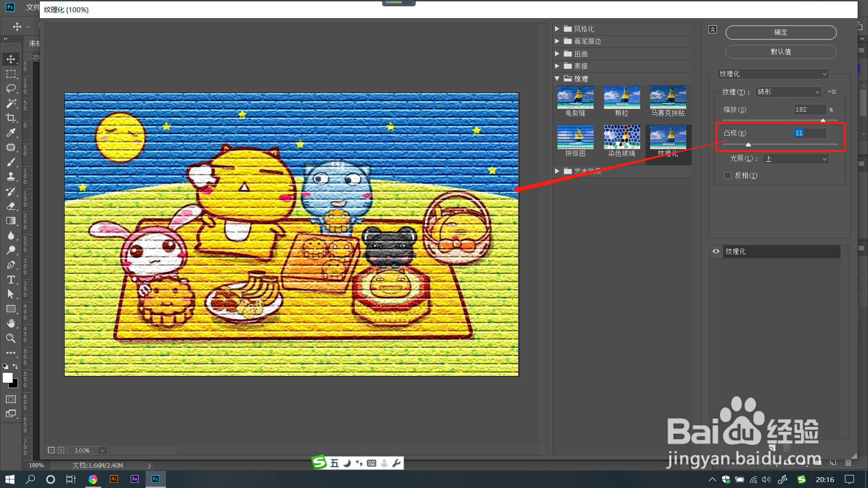
Task: Choose the 马赛克拼贴 filter thumbnail
Action: pos(668,101)
